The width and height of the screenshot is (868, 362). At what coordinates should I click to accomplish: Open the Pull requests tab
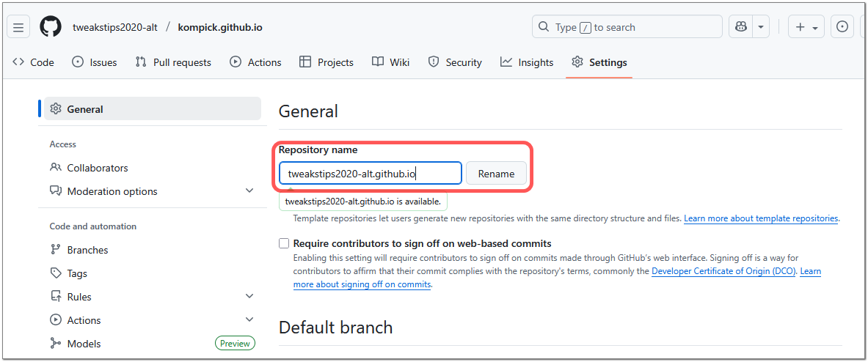coord(173,62)
